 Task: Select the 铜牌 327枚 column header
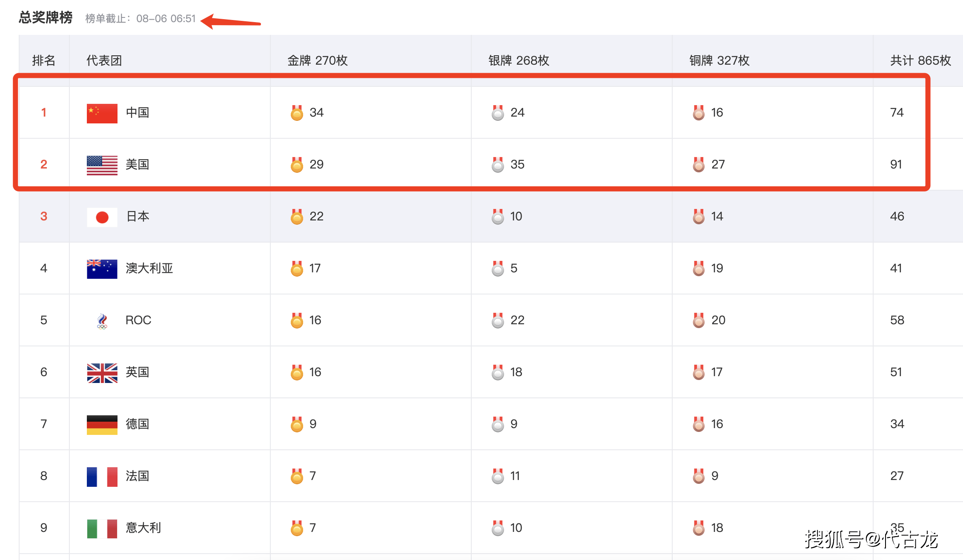[719, 60]
